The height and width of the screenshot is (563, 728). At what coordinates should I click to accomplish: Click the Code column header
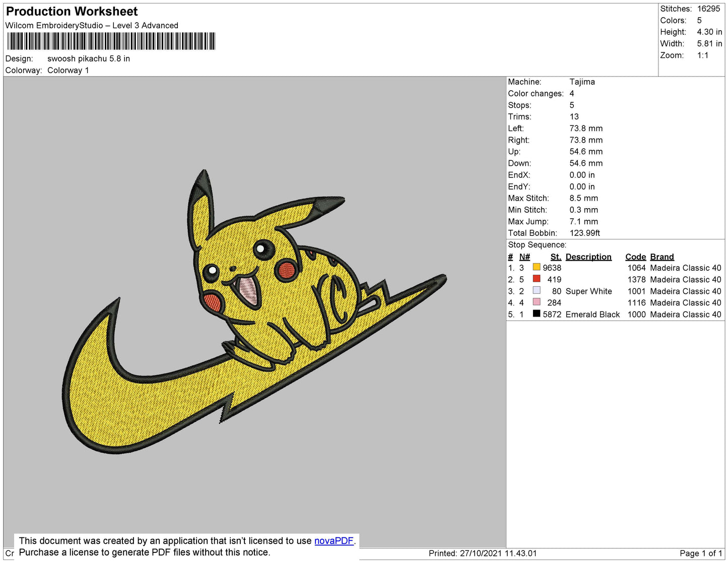[635, 257]
